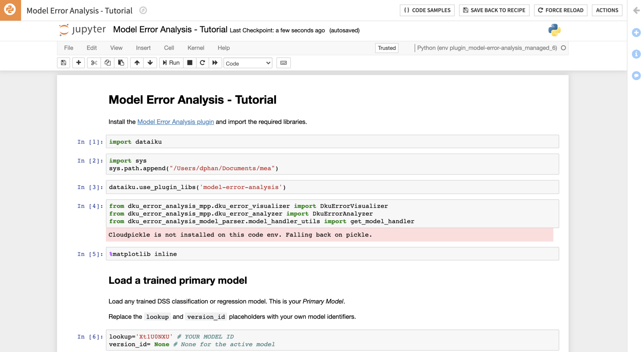Paste cells using the clipboard icon
Viewport: 644px width, 352px height.
[121, 63]
